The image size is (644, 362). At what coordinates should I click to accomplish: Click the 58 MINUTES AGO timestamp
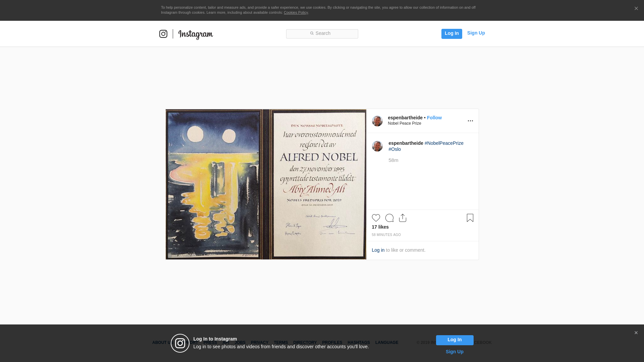(x=386, y=235)
